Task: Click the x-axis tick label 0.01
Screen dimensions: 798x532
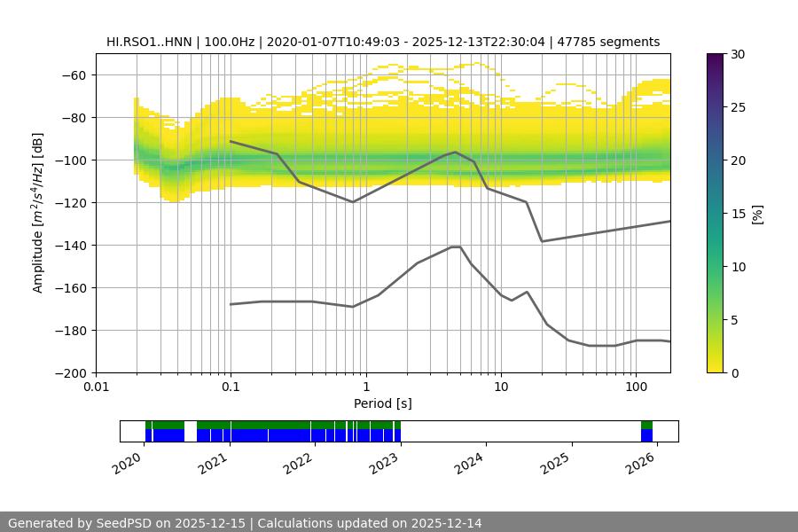Action: pos(96,386)
